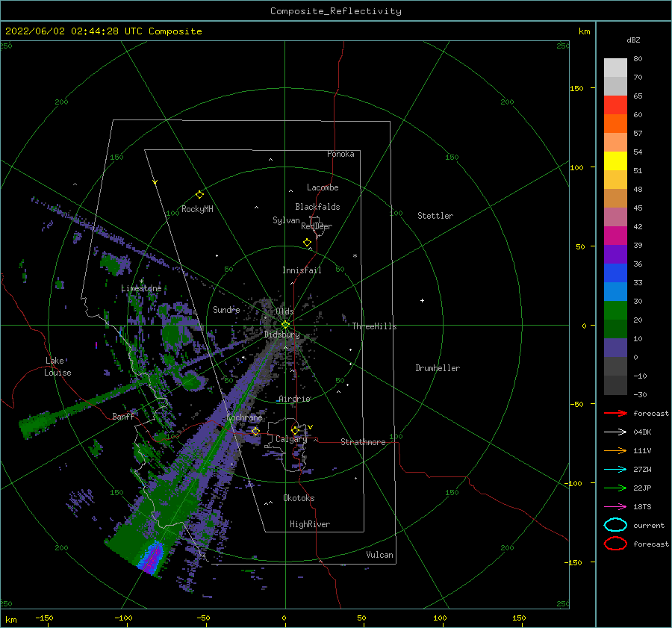Select the magenta swatch in dBZ legend
This screenshot has width=672, height=628.
615,235
